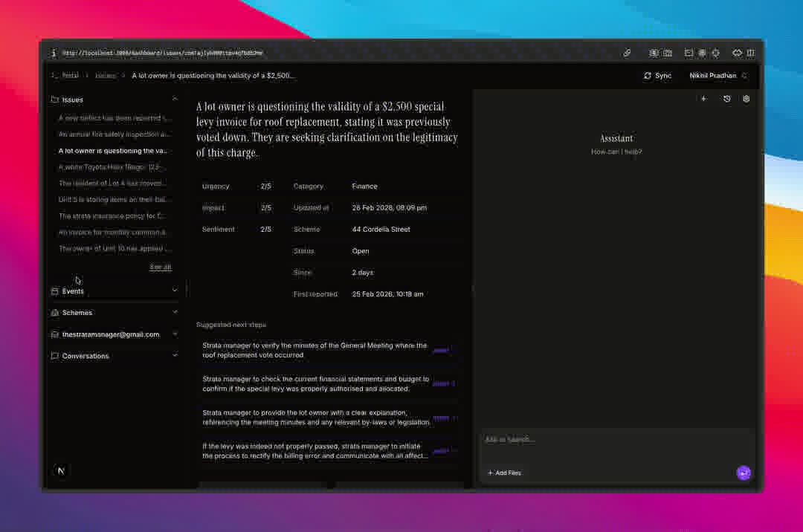Toggle split view icon in browser toolbar
The image size is (803, 532).
tap(750, 53)
